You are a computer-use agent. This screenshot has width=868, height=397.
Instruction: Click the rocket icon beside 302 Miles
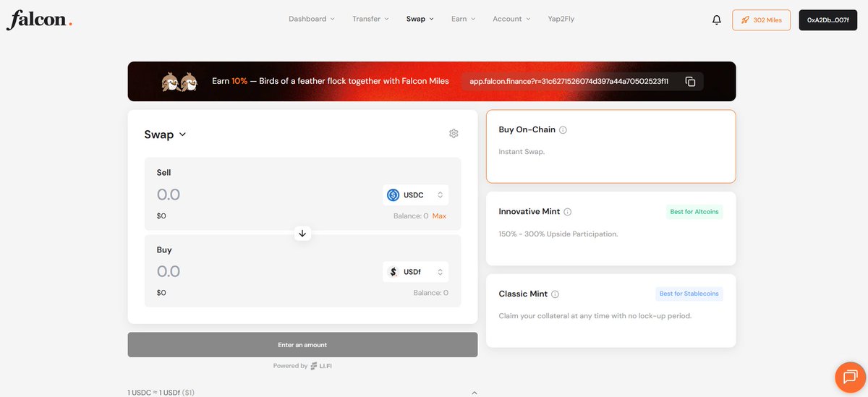point(745,20)
